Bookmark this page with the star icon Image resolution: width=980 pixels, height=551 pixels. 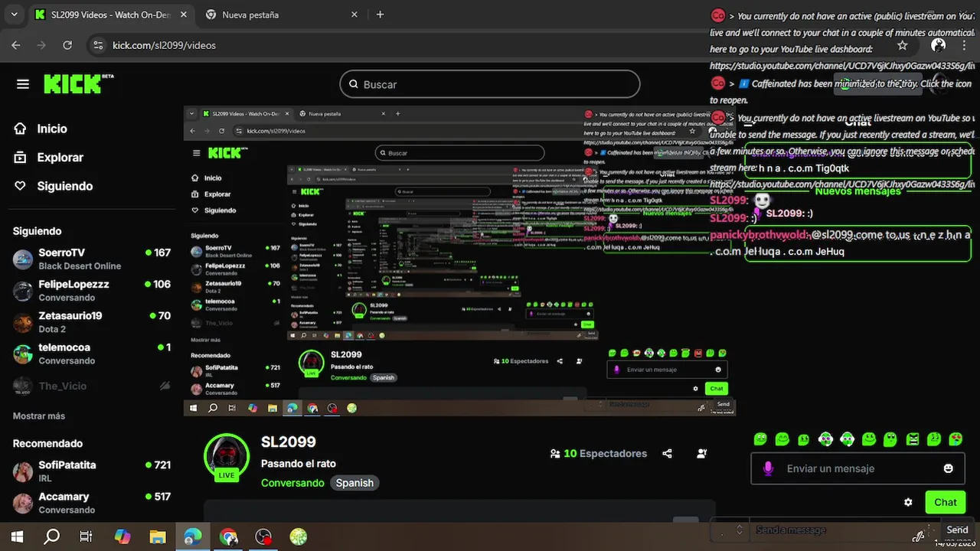click(x=903, y=45)
